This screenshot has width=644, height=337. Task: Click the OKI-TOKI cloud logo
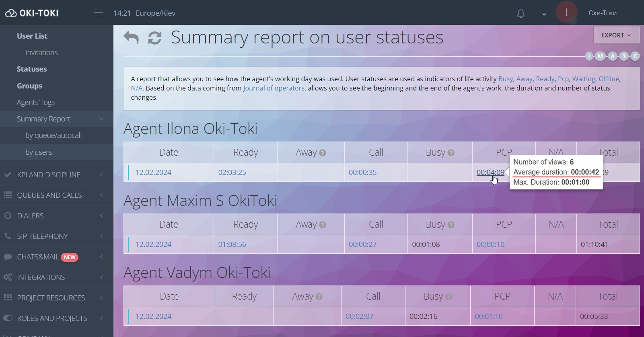click(x=11, y=13)
